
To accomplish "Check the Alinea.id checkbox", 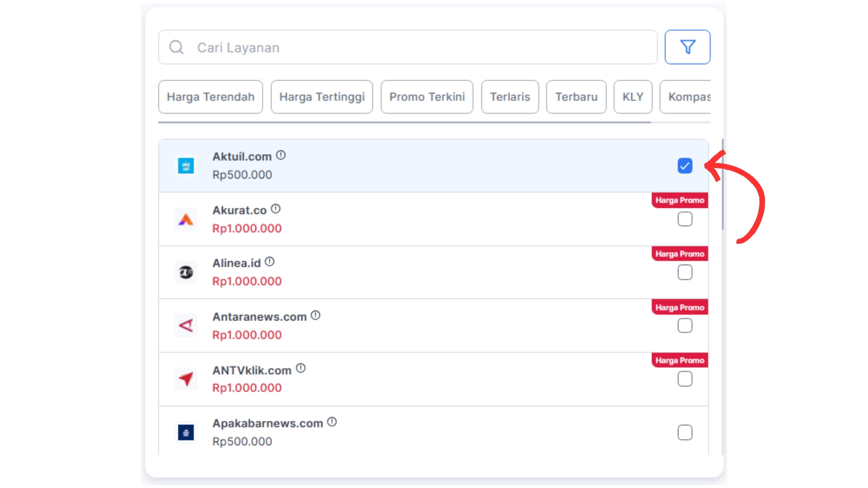I will coord(685,272).
